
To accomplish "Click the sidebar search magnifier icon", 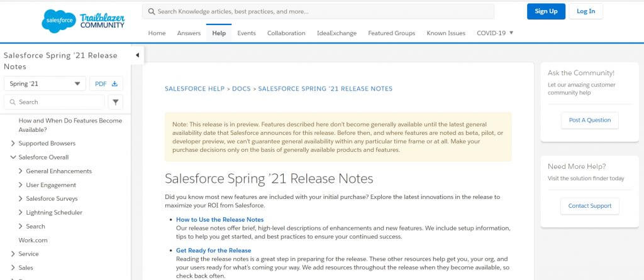I will click(13, 102).
